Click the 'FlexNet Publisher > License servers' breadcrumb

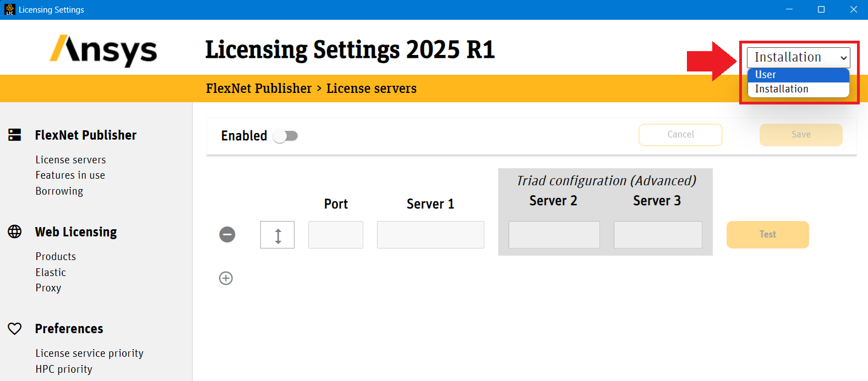pyautogui.click(x=311, y=89)
